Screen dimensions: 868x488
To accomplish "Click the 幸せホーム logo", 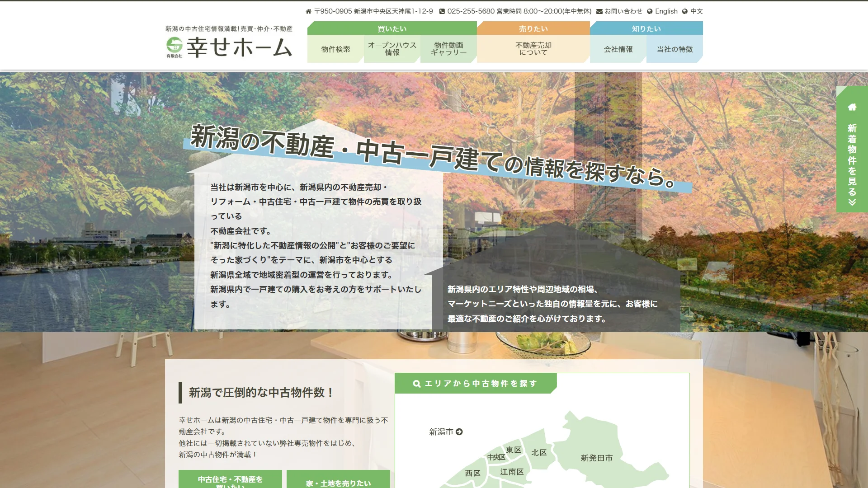I will pos(229,43).
